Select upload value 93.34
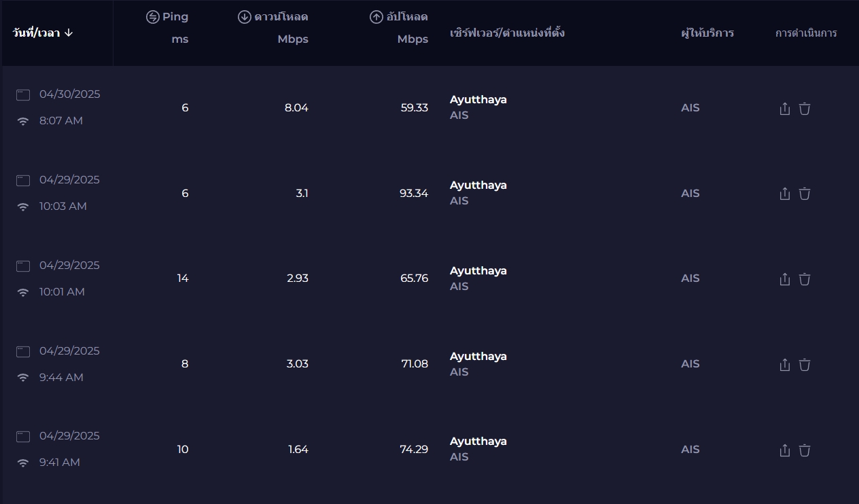This screenshot has width=859, height=504. [x=414, y=194]
